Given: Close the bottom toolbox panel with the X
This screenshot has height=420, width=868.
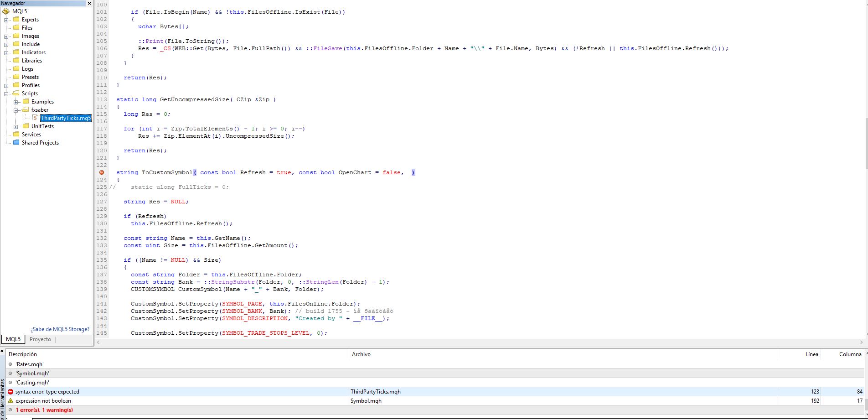Looking at the screenshot, I should pos(2,351).
